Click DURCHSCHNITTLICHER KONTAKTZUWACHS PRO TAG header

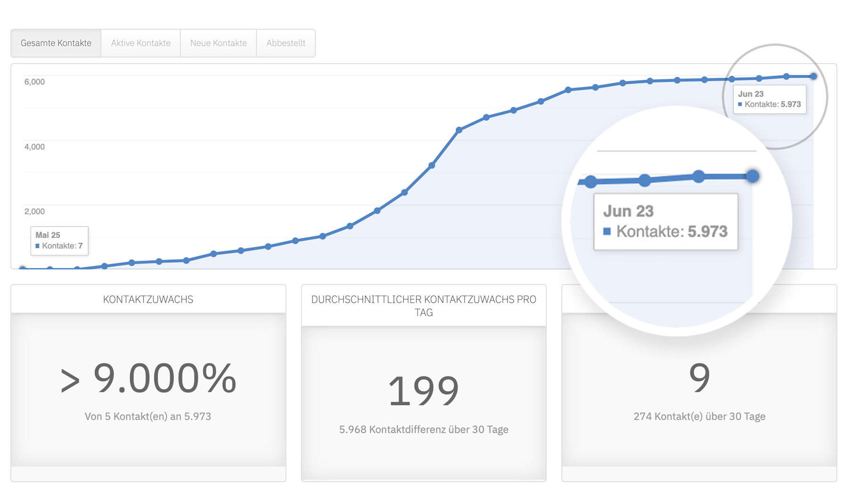pos(424,306)
